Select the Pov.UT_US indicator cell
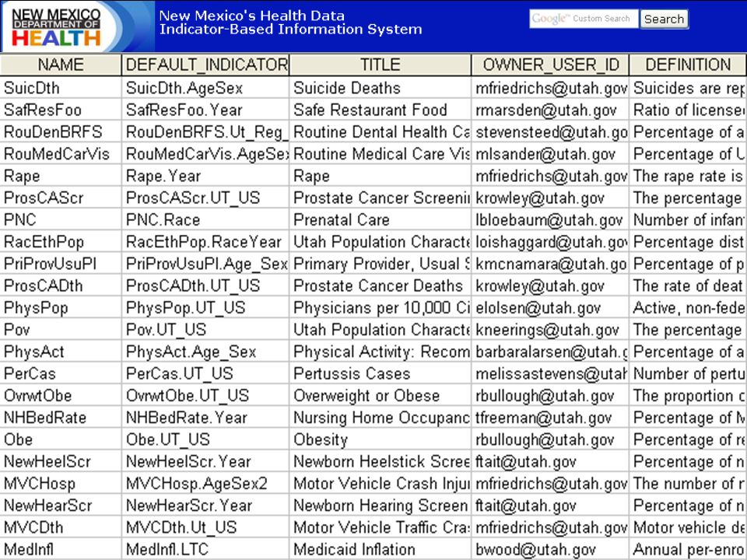 click(x=205, y=330)
